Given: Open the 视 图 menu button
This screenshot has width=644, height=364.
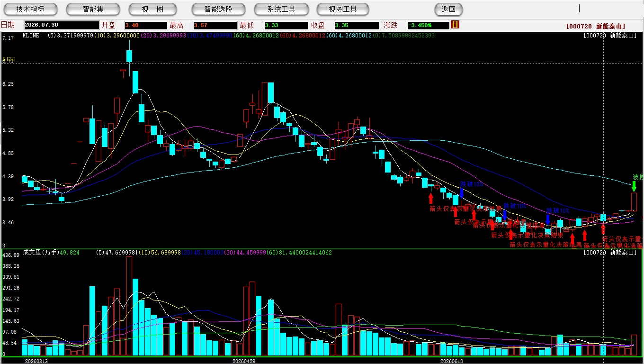Looking at the screenshot, I should point(152,9).
